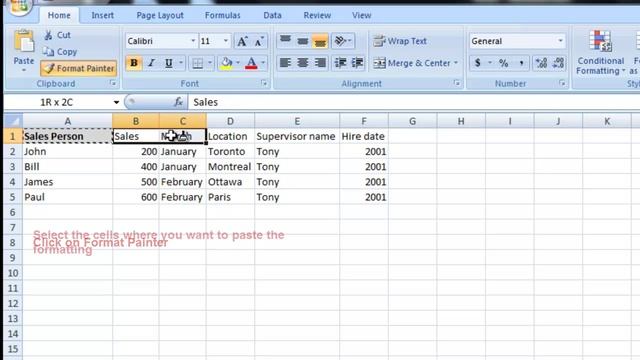Open Font group dialog launcher
The height and width of the screenshot is (360, 640).
pos(264,83)
